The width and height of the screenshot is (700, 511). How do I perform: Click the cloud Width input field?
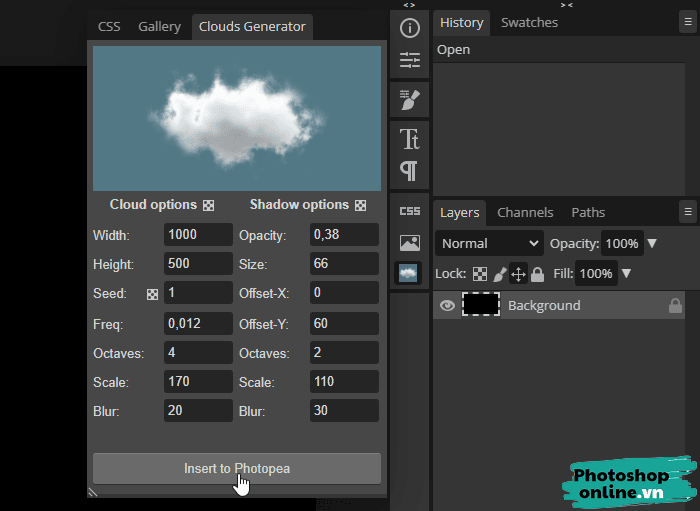[198, 235]
